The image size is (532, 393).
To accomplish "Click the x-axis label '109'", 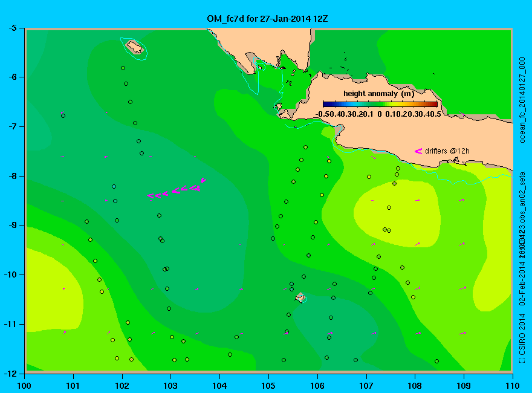I will (x=464, y=386).
